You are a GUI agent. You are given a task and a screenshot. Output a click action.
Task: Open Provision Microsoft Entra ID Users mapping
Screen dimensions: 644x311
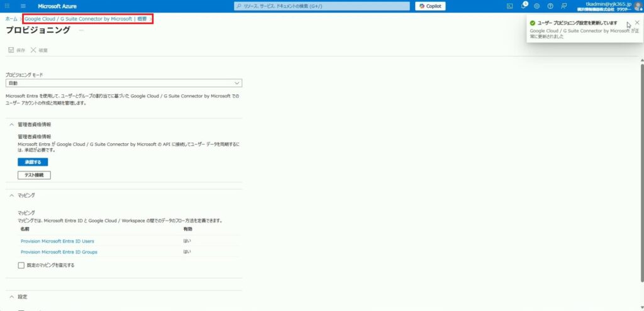coord(57,241)
